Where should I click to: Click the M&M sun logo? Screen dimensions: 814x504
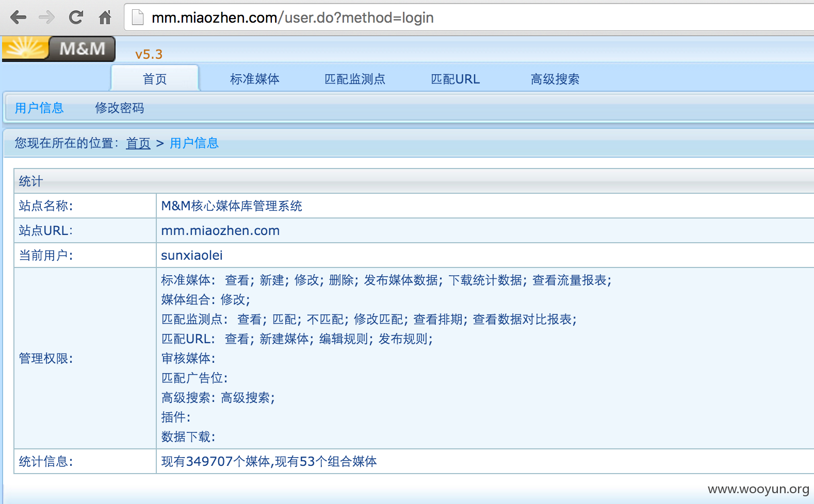pyautogui.click(x=58, y=49)
